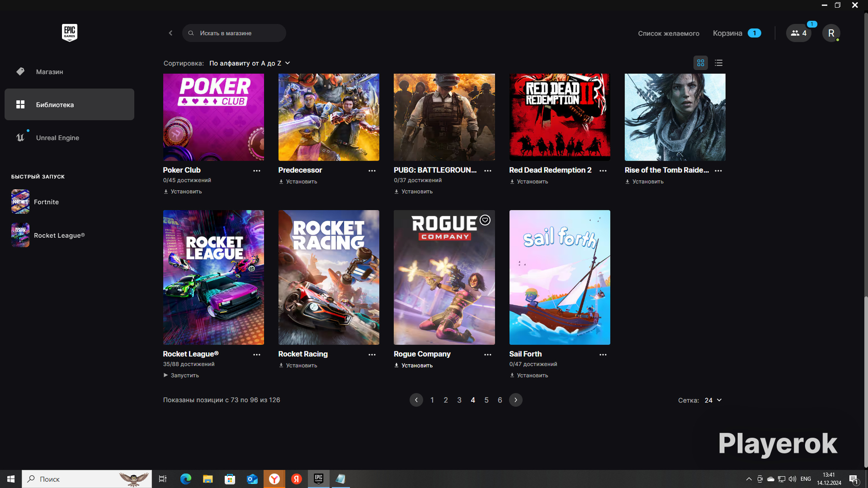The height and width of the screenshot is (488, 868).
Task: Jump to library page 1
Action: pos(432,400)
